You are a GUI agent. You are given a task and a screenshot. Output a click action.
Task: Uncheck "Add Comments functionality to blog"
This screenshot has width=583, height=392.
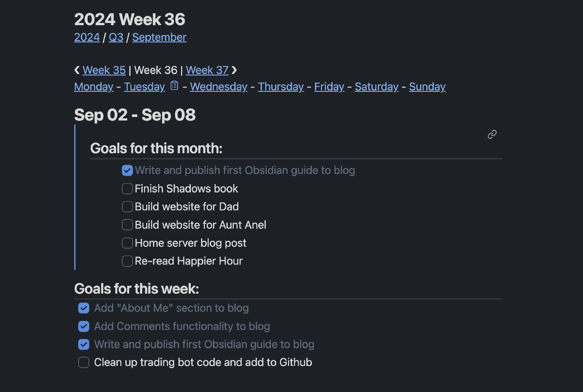coord(83,326)
